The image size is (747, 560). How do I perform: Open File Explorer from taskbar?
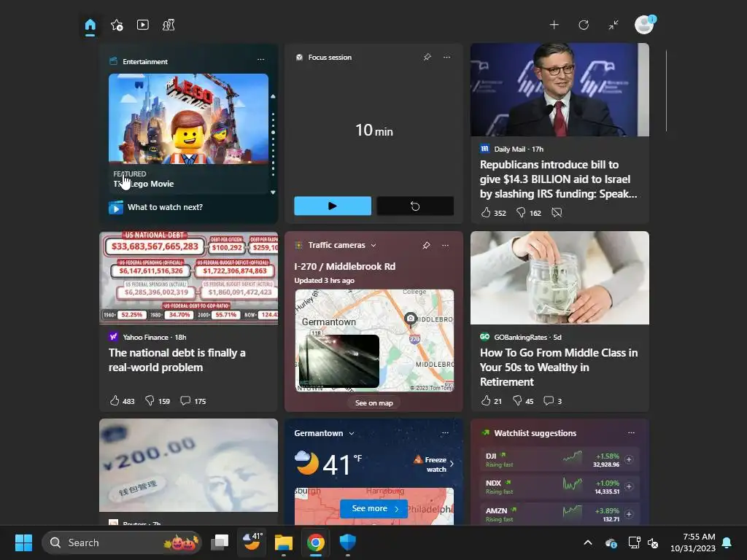284,542
